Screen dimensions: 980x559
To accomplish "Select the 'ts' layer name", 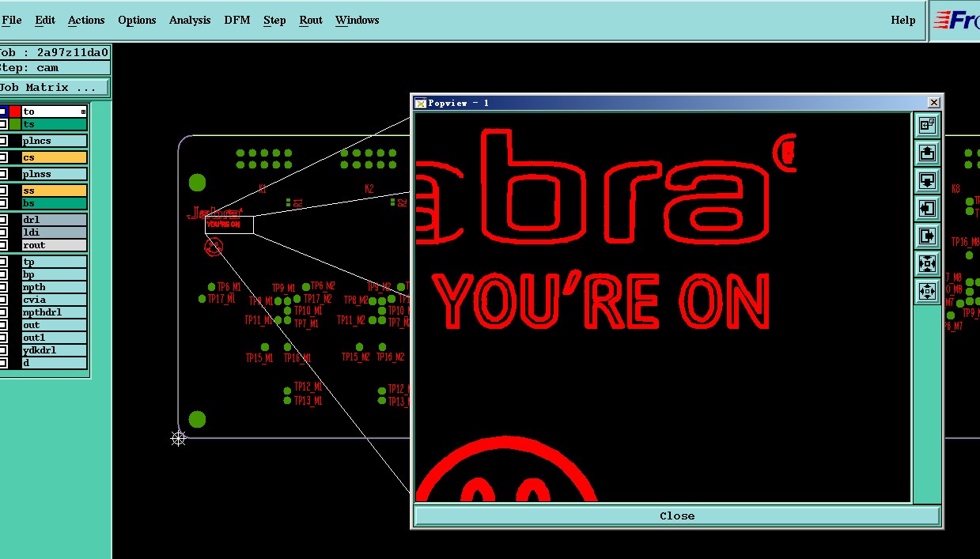I will pyautogui.click(x=55, y=124).
